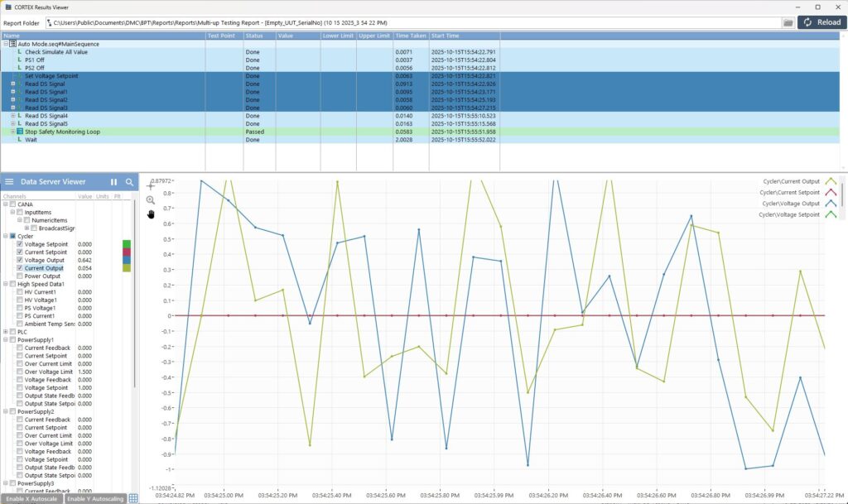848x504 pixels.
Task: Open the Data Server Viewer hamburger menu
Action: pyautogui.click(x=8, y=181)
